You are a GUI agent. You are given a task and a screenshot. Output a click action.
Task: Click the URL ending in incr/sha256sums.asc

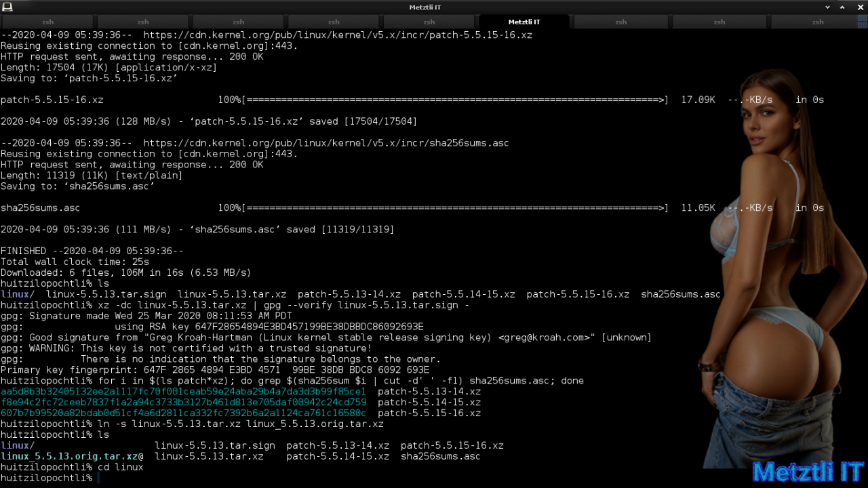(x=326, y=143)
